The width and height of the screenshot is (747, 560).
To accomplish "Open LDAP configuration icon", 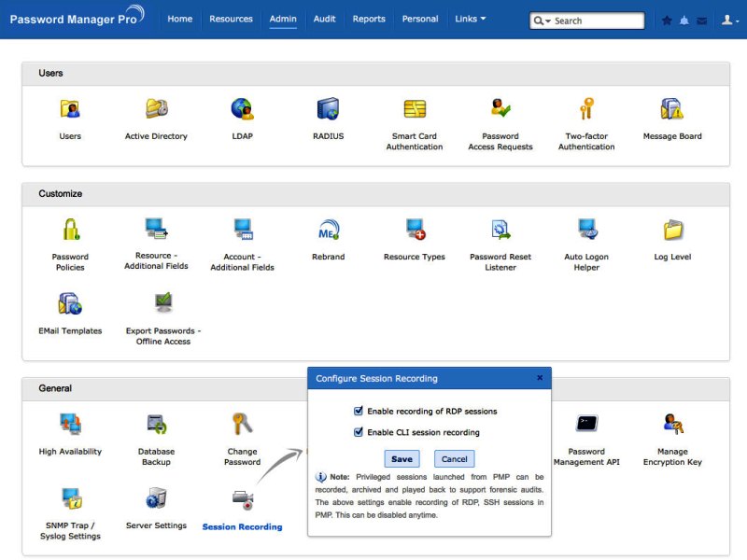I will [x=242, y=108].
